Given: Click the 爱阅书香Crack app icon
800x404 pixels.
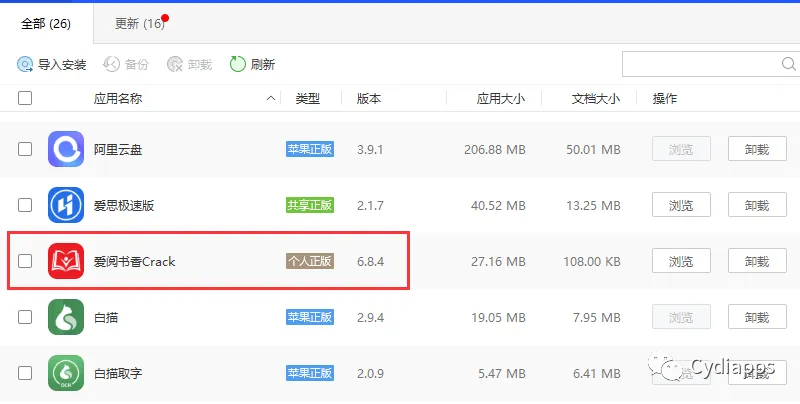Looking at the screenshot, I should (66, 261).
